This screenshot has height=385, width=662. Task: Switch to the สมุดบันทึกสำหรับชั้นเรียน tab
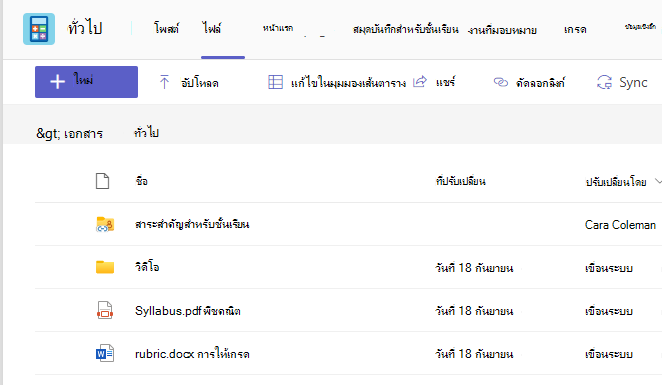coord(406,30)
